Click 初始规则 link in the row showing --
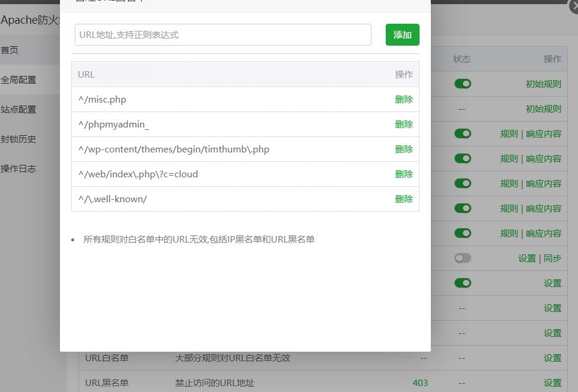This screenshot has height=392, width=578. (x=544, y=109)
